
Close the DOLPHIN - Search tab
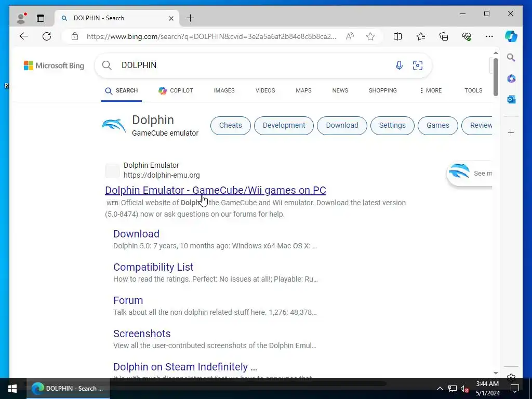pos(171,18)
